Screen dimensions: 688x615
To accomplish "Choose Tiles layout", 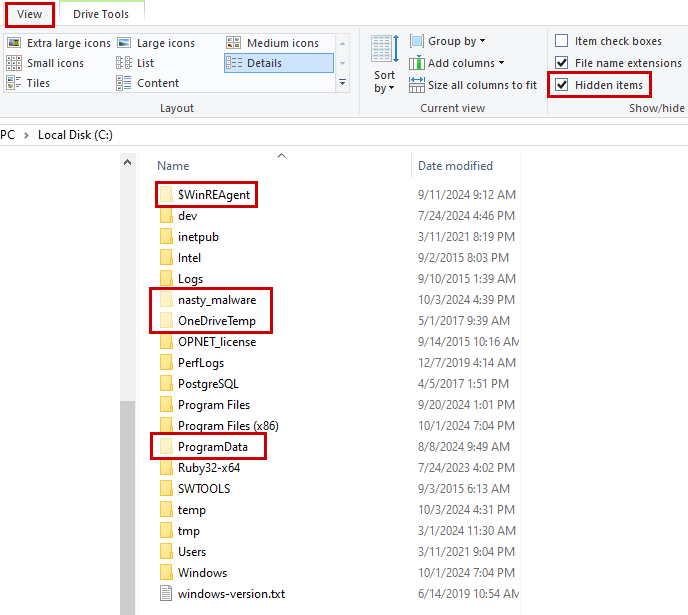I will (29, 83).
